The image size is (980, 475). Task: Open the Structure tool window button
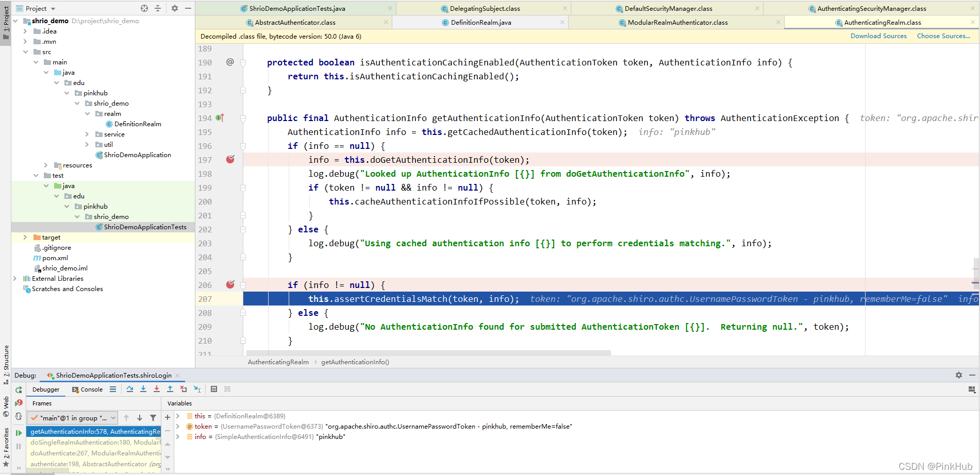(x=6, y=364)
